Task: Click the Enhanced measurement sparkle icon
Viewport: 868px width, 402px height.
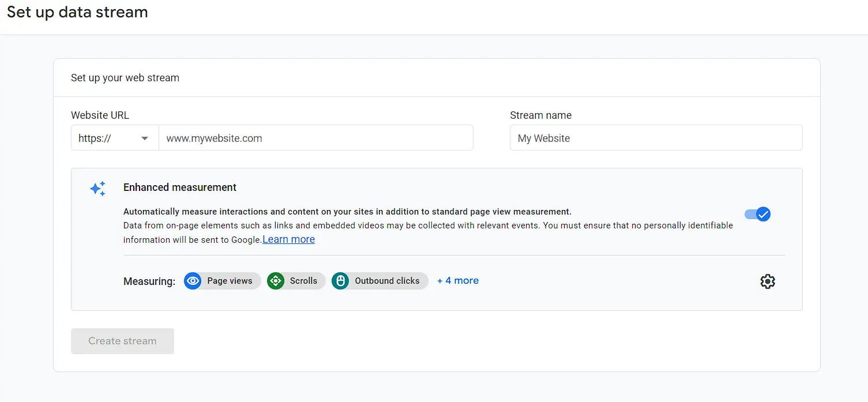Action: coord(97,189)
